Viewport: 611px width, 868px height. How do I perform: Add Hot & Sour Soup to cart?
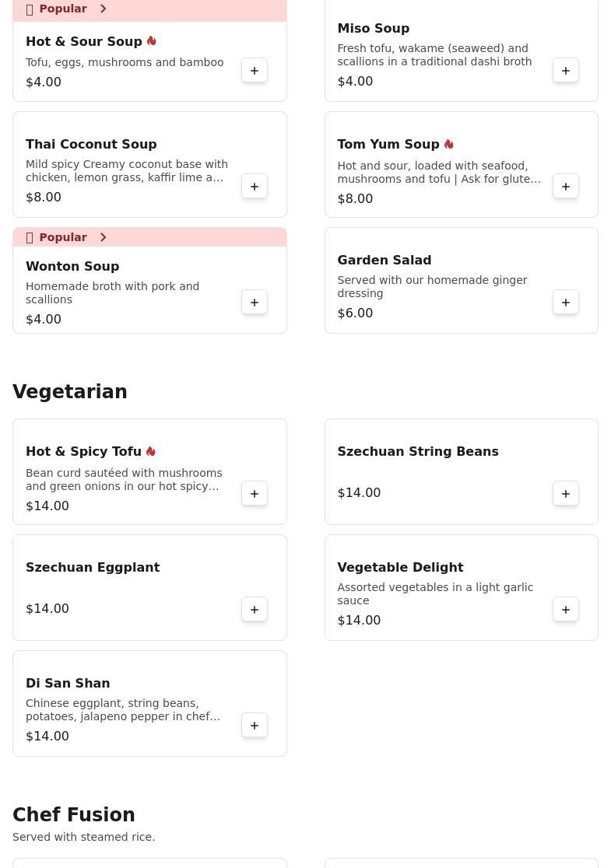pyautogui.click(x=255, y=71)
